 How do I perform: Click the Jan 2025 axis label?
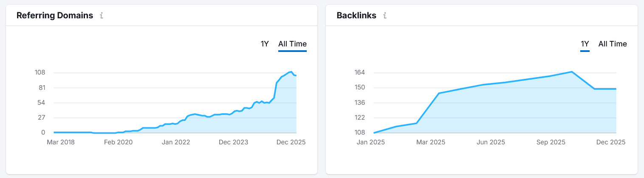point(371,142)
